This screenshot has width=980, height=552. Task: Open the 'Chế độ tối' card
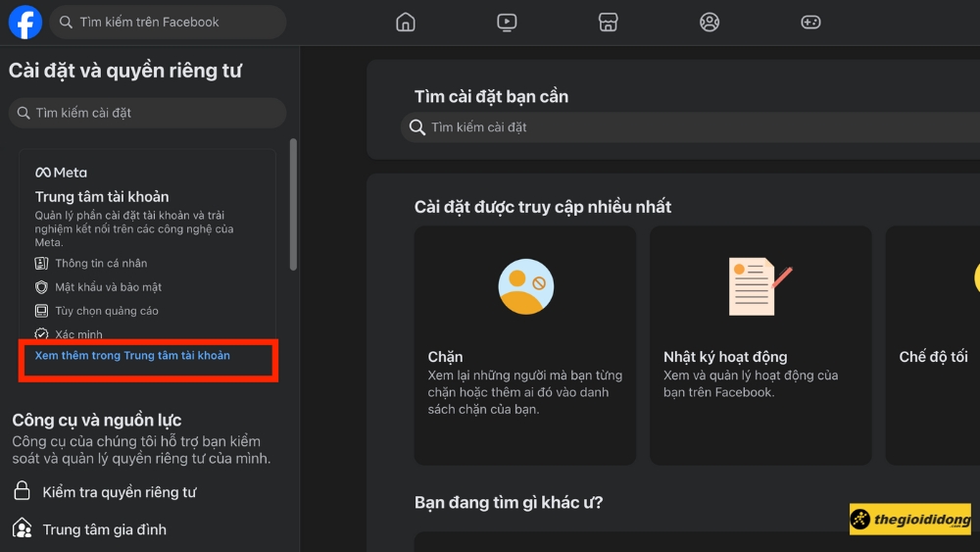pyautogui.click(x=933, y=345)
